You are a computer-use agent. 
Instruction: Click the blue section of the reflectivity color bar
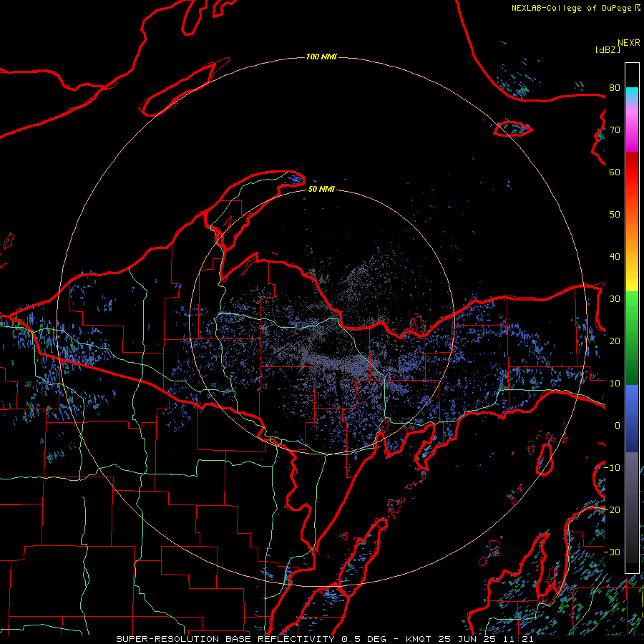632,419
